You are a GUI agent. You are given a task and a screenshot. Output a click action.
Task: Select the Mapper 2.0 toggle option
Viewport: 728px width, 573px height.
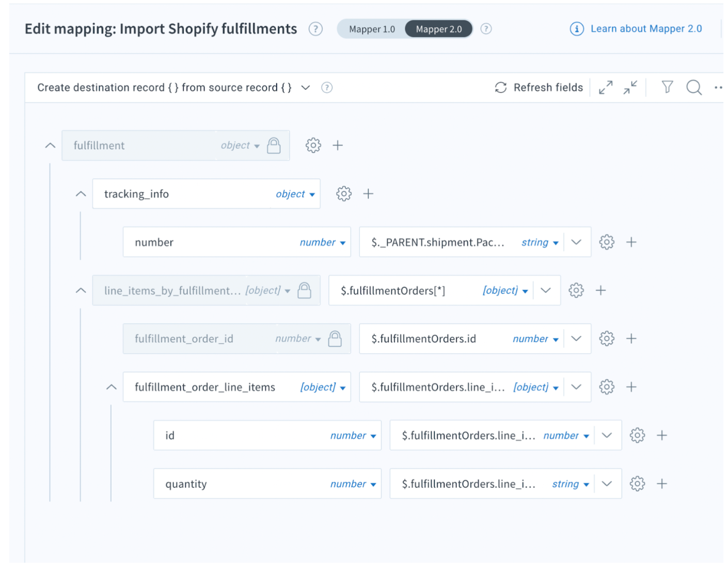439,29
